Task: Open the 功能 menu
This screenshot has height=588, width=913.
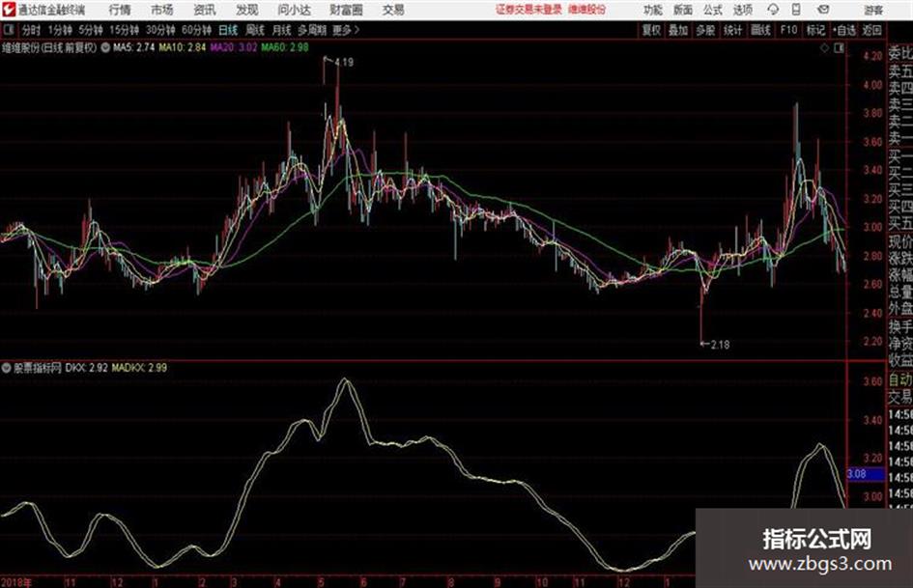Action: coord(653,10)
